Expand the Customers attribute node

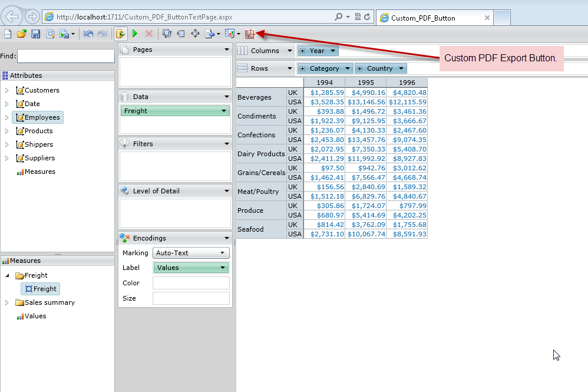(6, 90)
